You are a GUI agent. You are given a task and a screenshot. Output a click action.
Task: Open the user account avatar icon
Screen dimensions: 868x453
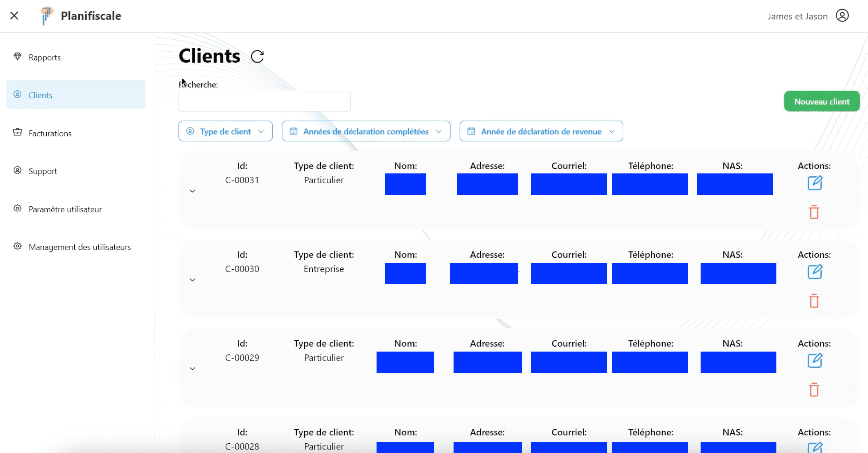[x=842, y=16]
